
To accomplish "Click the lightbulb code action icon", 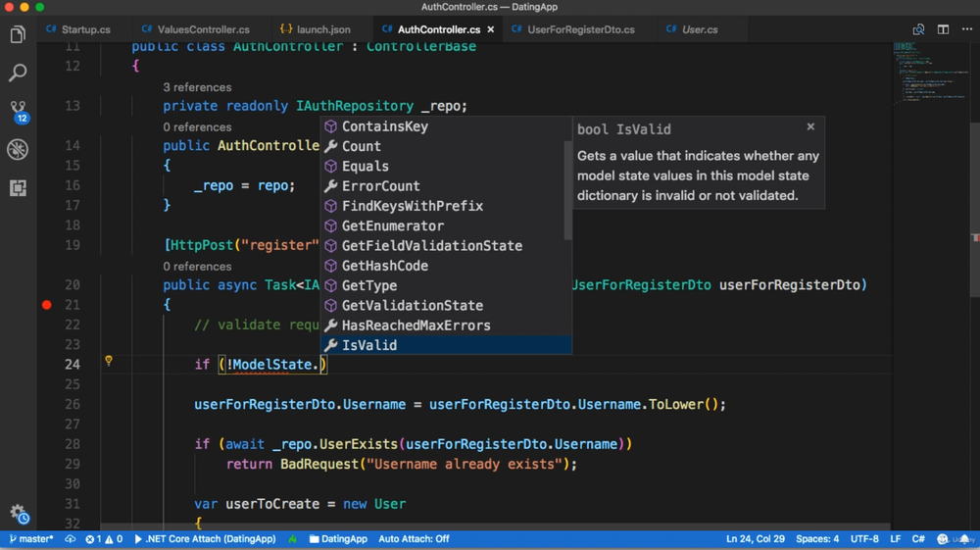I will click(109, 362).
